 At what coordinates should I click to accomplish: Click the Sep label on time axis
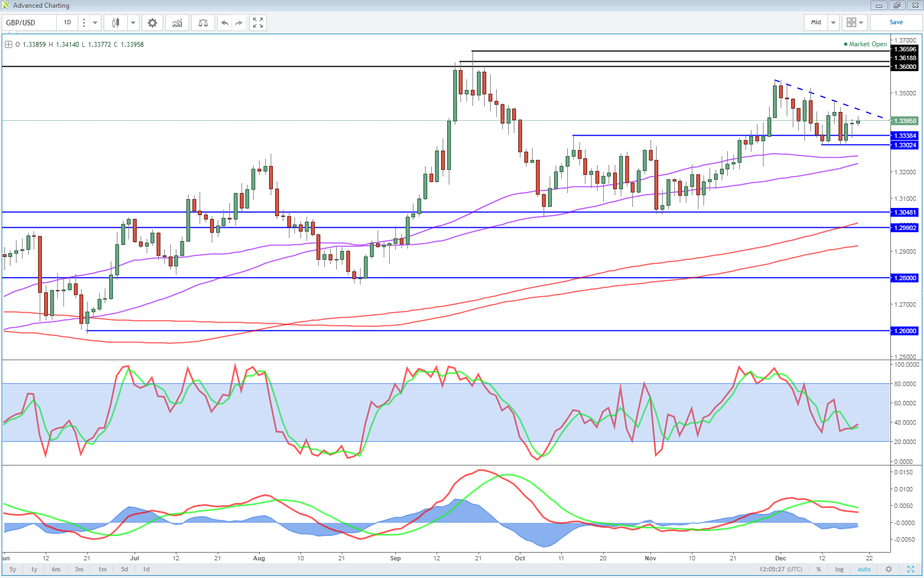point(395,558)
